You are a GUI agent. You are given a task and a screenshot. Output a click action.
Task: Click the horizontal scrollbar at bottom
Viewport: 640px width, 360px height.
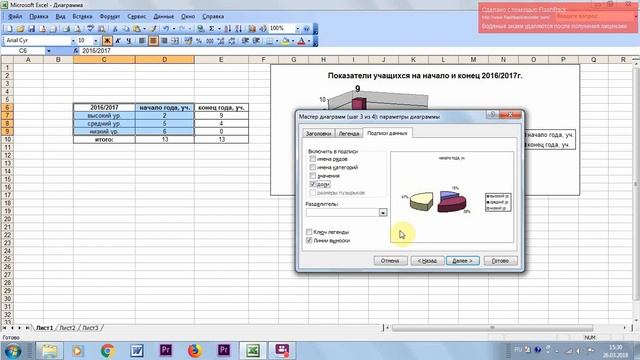(x=492, y=328)
